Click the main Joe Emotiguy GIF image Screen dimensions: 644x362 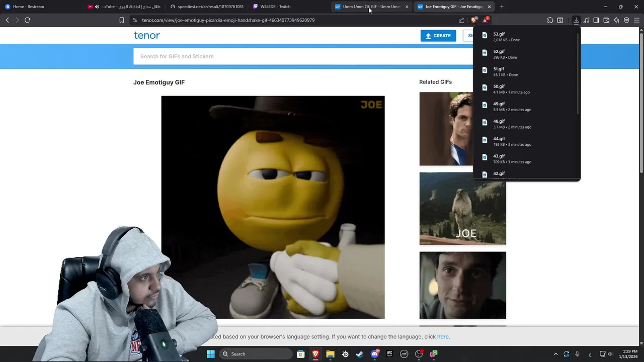273,207
